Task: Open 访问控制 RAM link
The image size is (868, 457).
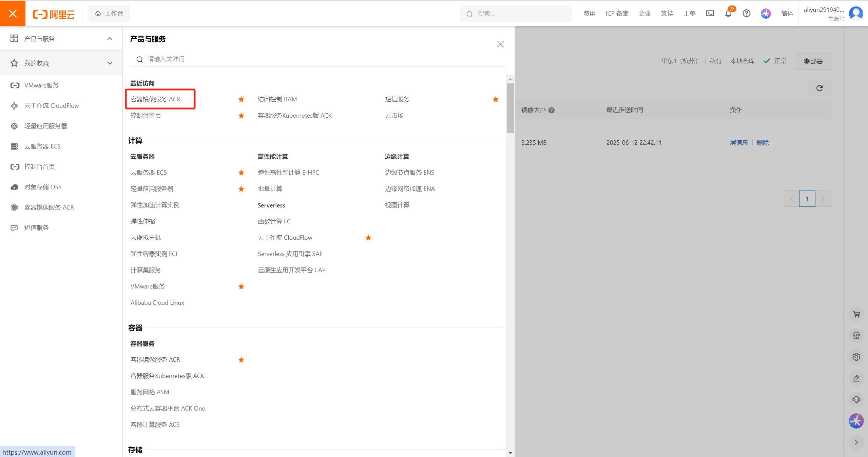Action: [x=277, y=99]
